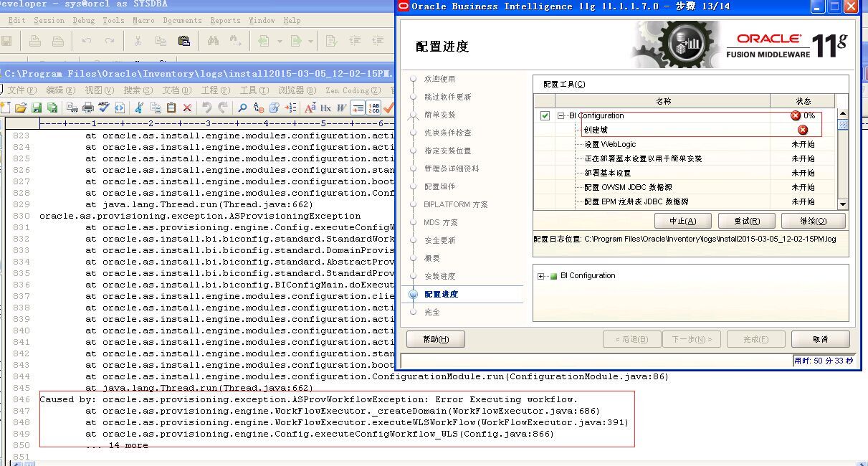The width and height of the screenshot is (868, 466).
Task: Click 欢迎使用 step in installer sidebar
Action: tap(439, 79)
